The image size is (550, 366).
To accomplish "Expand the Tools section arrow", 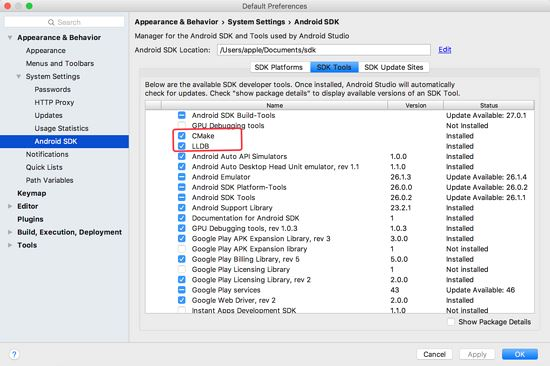I will coord(10,245).
